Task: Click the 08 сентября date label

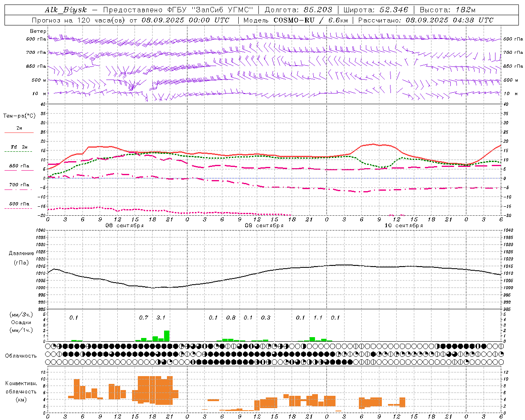Action: [125, 226]
